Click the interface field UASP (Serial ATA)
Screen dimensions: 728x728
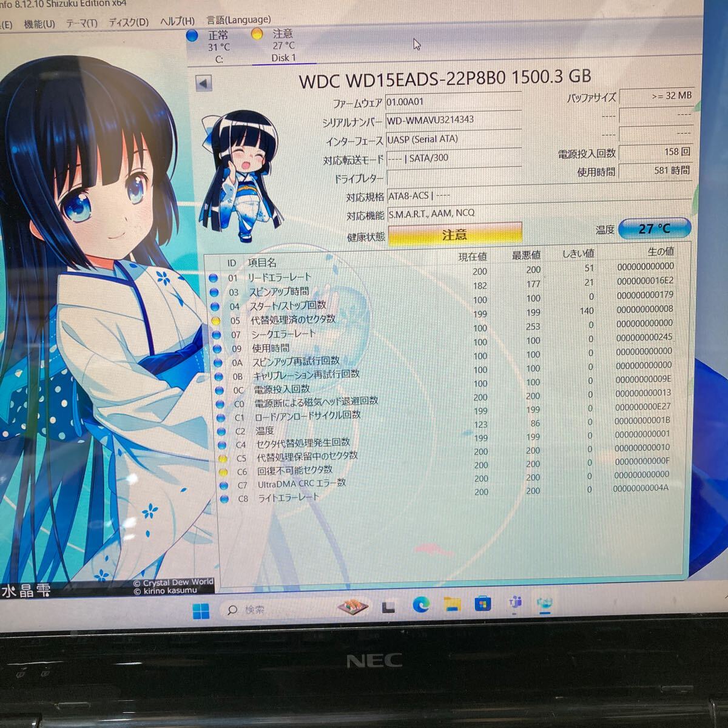tap(454, 139)
